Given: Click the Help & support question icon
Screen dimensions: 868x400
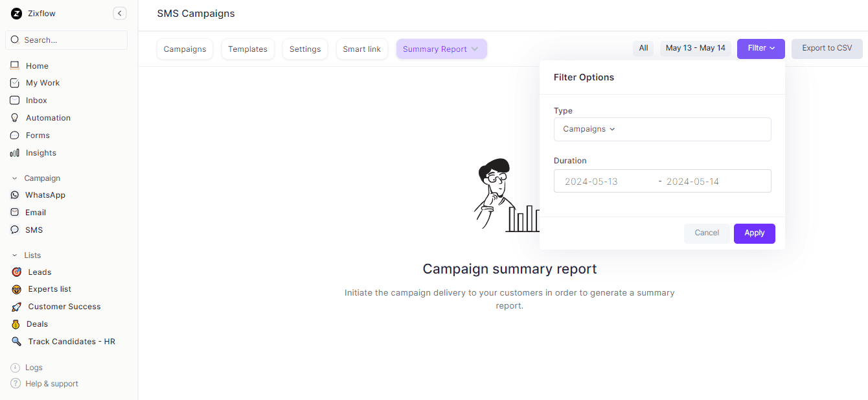Looking at the screenshot, I should [x=16, y=384].
